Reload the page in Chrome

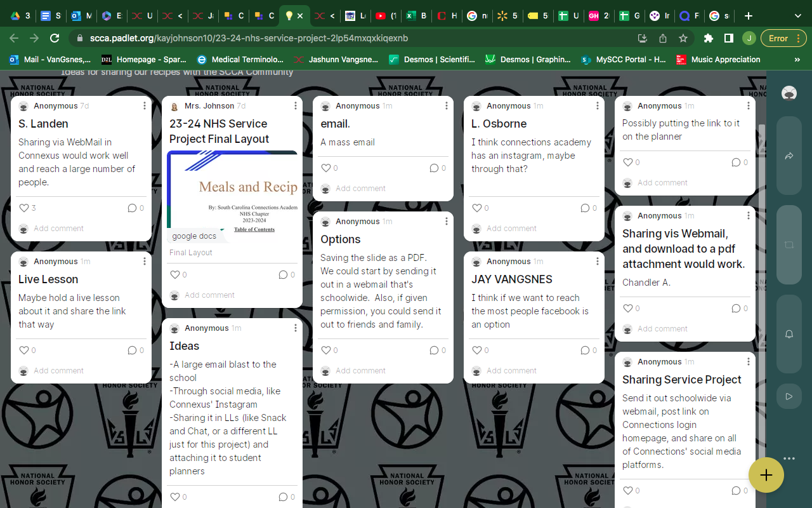pyautogui.click(x=55, y=38)
